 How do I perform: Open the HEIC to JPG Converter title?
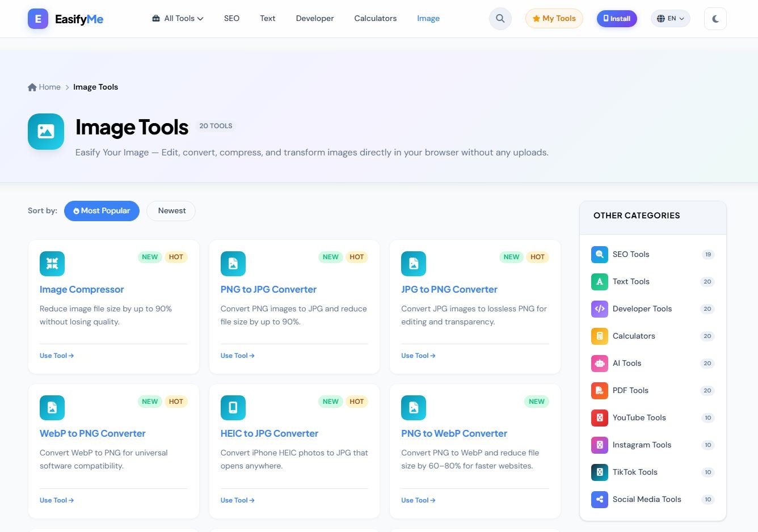269,433
